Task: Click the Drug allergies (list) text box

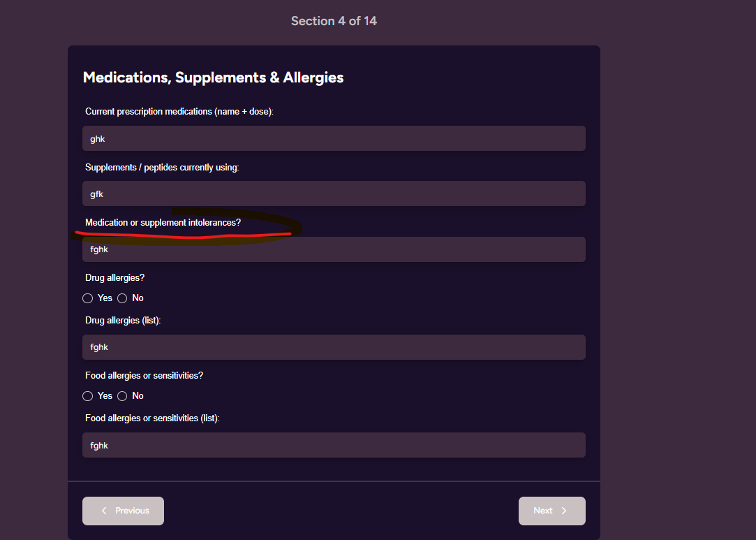Action: 334,347
